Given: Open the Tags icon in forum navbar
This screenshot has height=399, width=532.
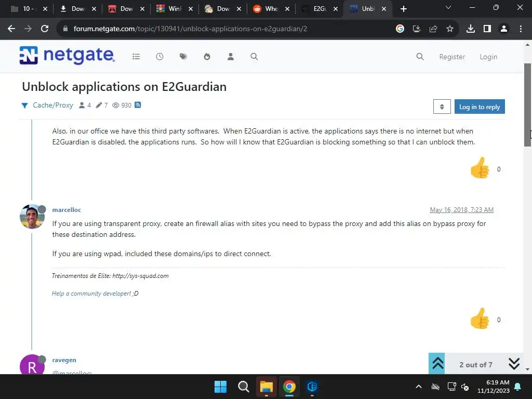Looking at the screenshot, I should pos(183,57).
